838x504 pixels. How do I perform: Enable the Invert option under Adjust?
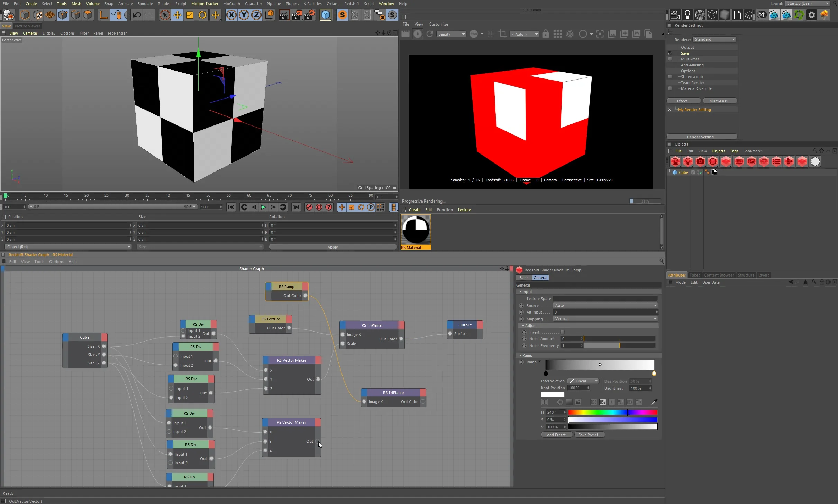click(x=563, y=332)
